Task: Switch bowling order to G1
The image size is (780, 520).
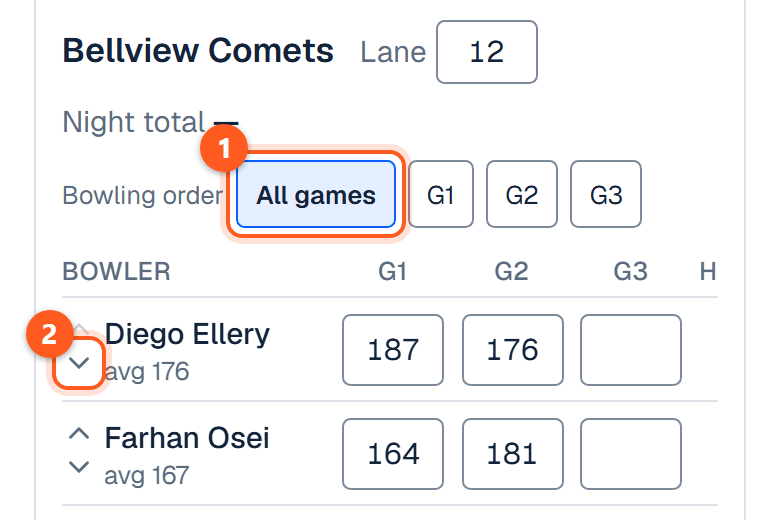Action: [441, 195]
